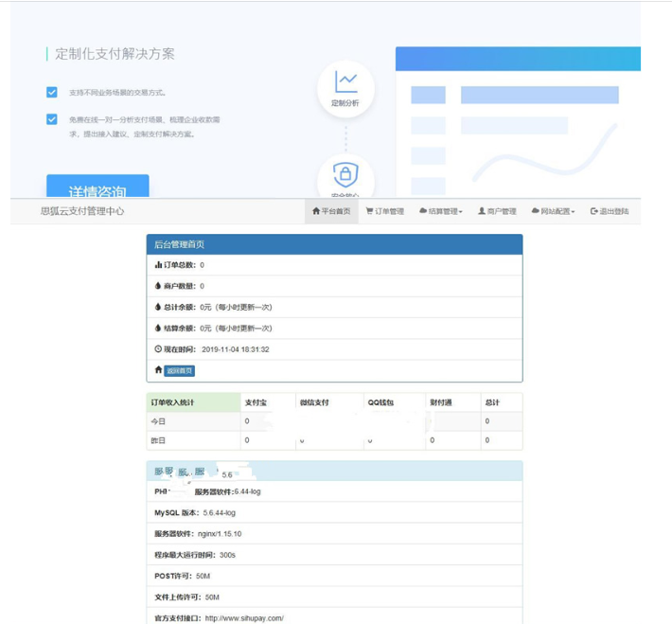The width and height of the screenshot is (672, 624).
Task: Click the blue 详情咨询 button
Action: (x=97, y=187)
